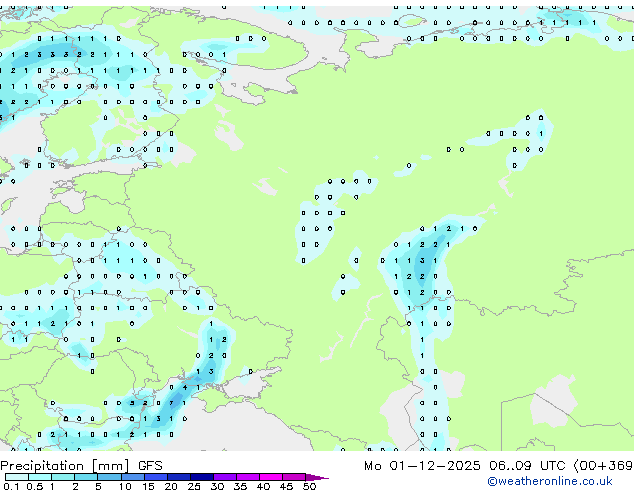Click the purple arrow past 50 on the legend
The width and height of the screenshot is (634, 490).
(x=317, y=478)
